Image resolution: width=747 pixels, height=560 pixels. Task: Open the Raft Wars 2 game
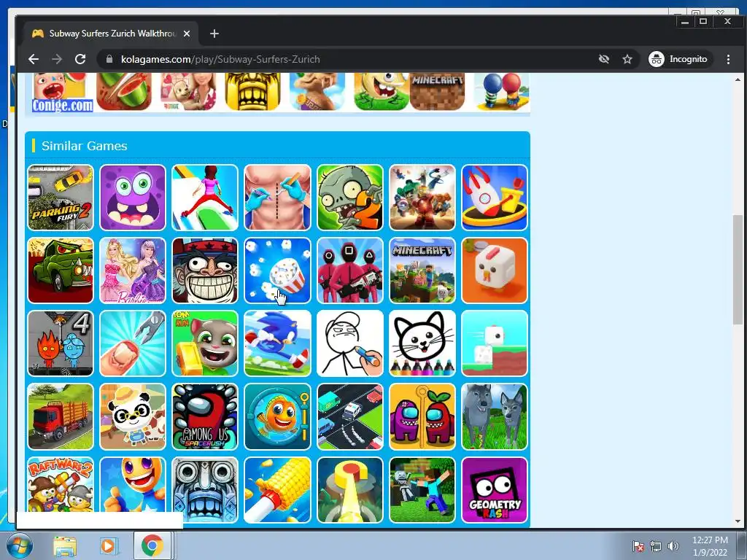(x=61, y=485)
